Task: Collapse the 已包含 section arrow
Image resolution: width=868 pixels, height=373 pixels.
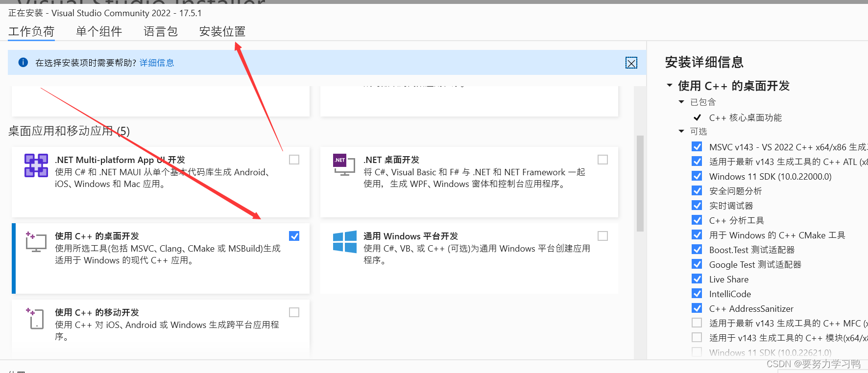Action: [681, 102]
